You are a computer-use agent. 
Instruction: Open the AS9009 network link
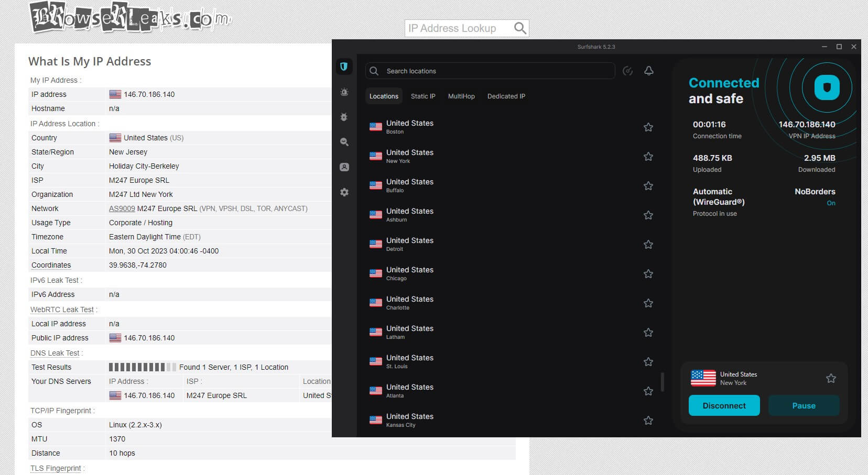pos(122,208)
